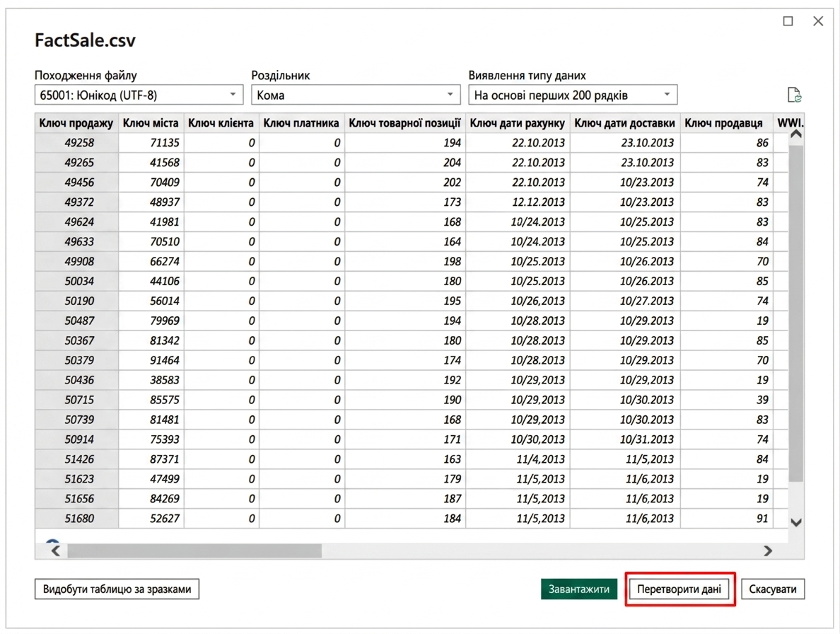Image resolution: width=840 pixels, height=634 pixels.
Task: Click cell 11/4,2013 in Ключ дати рахунку
Action: point(517,459)
